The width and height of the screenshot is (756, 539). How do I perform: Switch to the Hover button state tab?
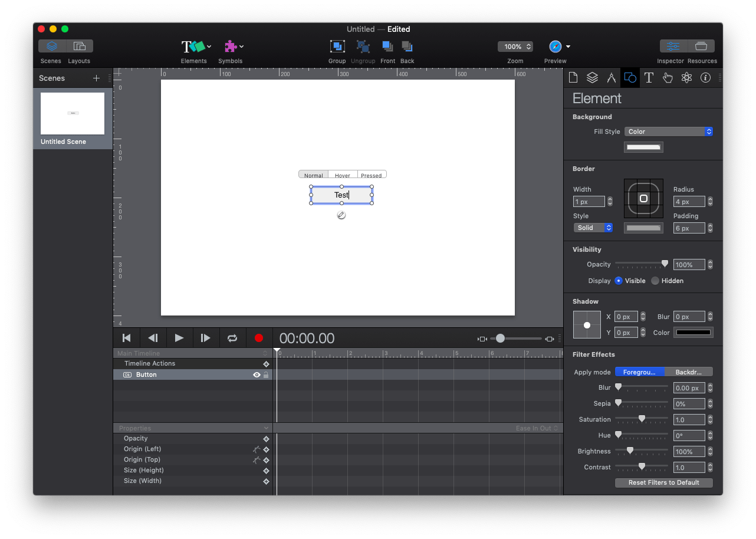(x=342, y=175)
